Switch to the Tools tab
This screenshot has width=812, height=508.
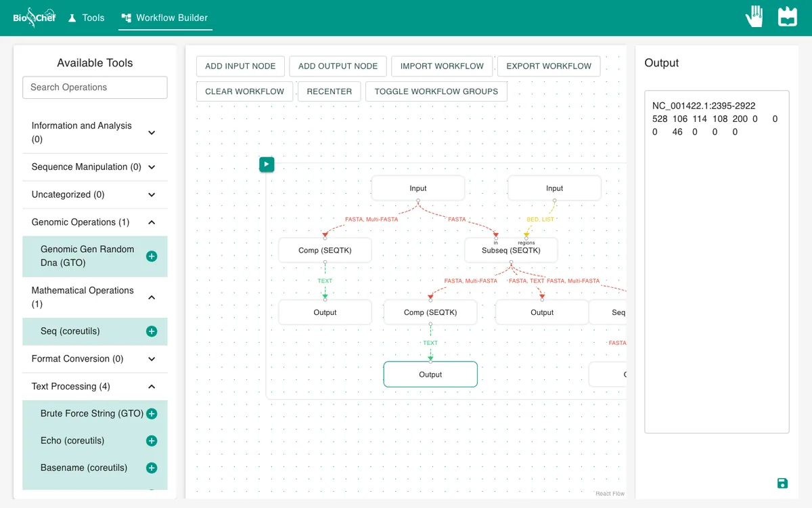(87, 18)
